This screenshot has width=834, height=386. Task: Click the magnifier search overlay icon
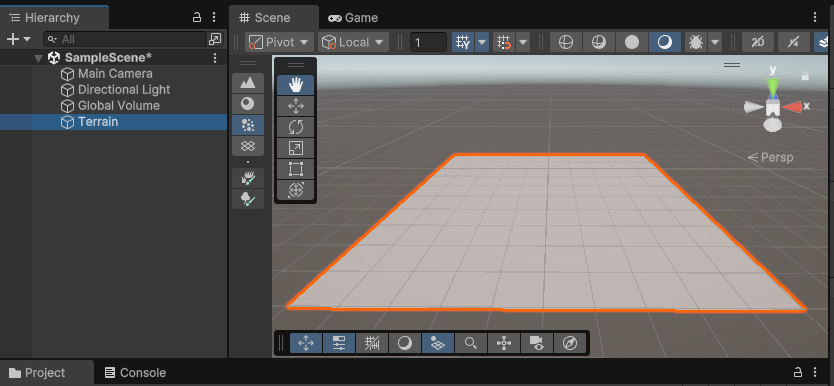pos(471,343)
